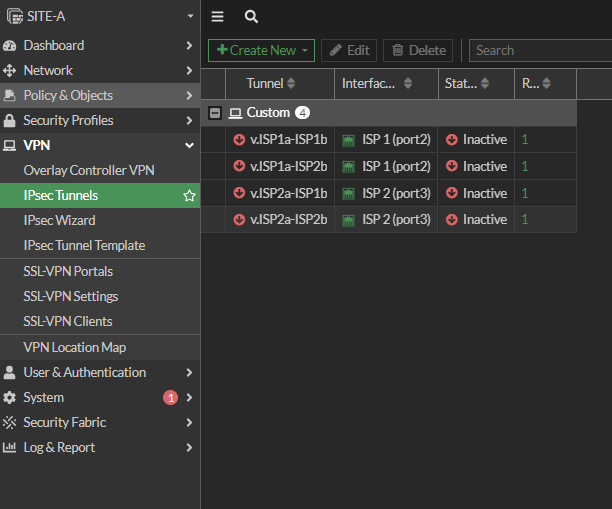Collapse the Custom tunnel group
This screenshot has height=509, width=612.
(215, 113)
